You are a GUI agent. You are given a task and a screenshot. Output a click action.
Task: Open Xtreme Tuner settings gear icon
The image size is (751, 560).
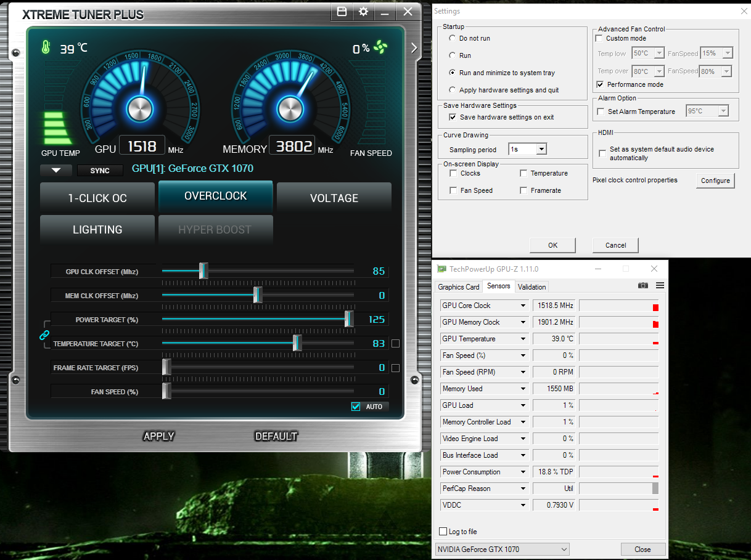coord(363,12)
